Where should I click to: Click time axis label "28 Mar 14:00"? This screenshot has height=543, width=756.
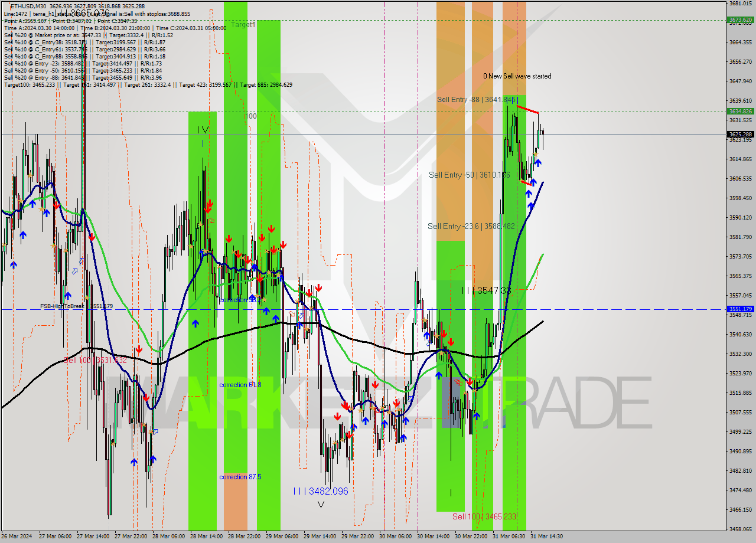[206, 537]
